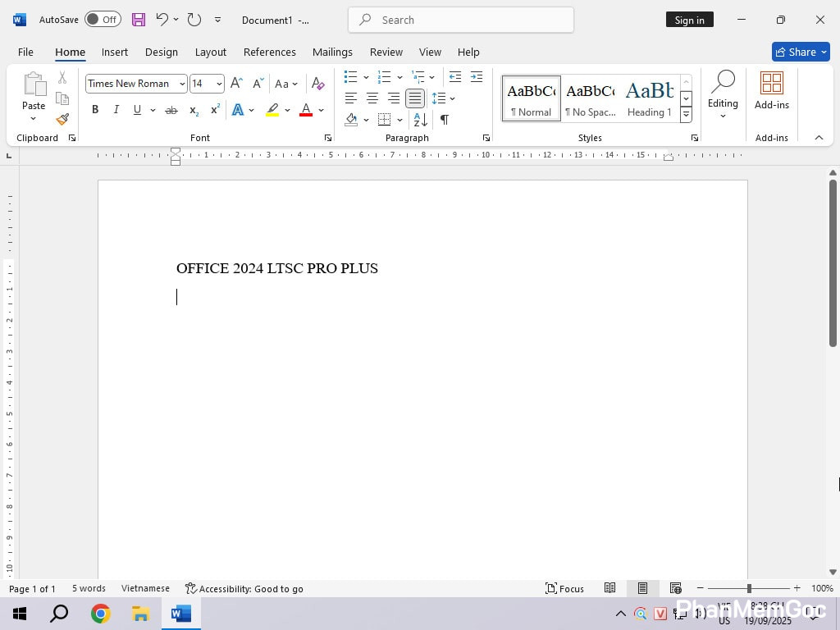Click the Sort A-Z icon
The height and width of the screenshot is (630, 840).
[x=420, y=120]
